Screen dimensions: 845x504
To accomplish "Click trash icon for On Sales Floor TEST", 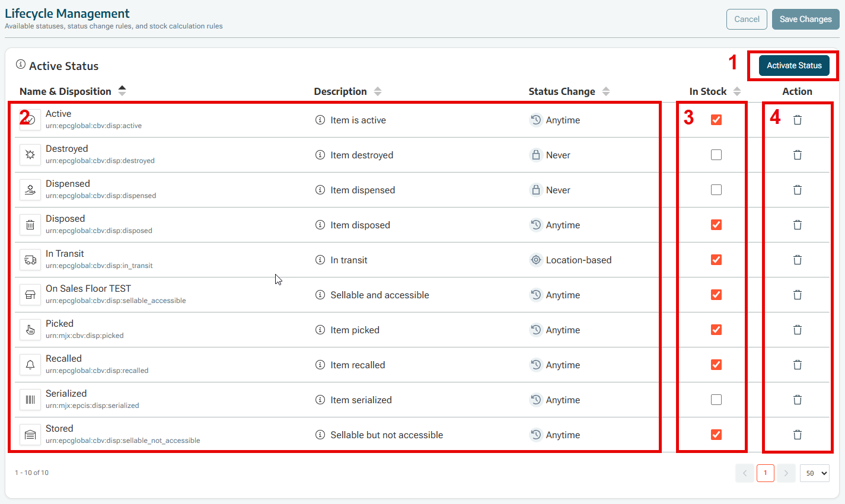I will coord(798,295).
